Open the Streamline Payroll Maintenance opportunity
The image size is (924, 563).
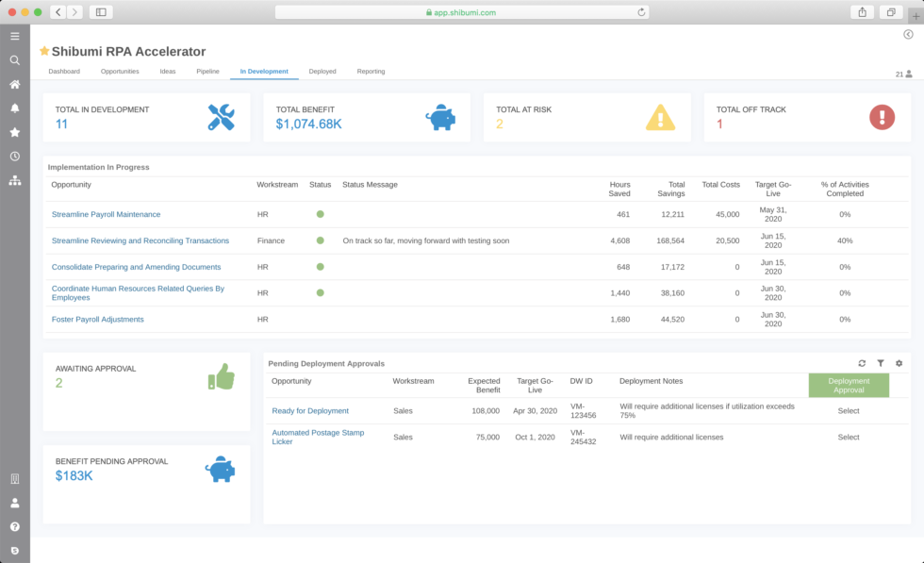pos(106,214)
